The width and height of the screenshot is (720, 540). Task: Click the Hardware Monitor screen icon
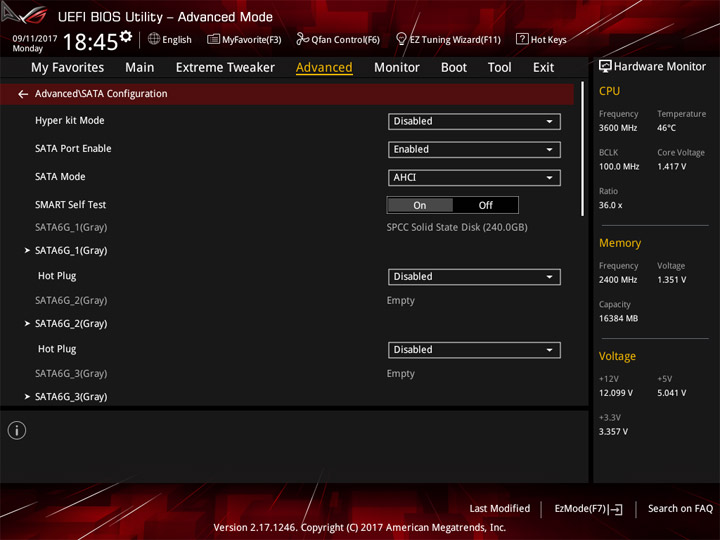(605, 67)
